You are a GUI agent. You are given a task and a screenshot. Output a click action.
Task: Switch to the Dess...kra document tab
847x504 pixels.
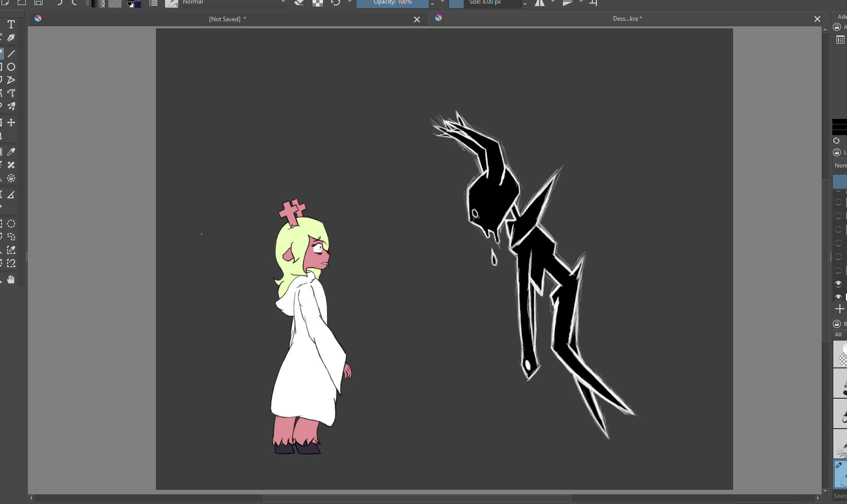[x=627, y=19]
